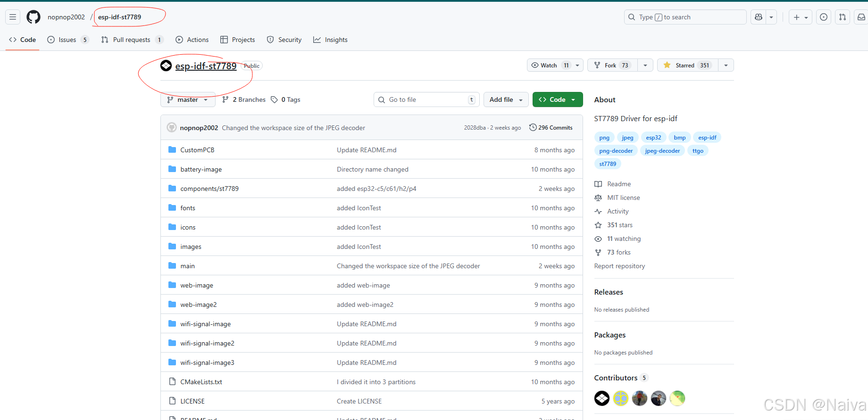868x420 pixels.
Task: Open the Add file dropdown
Action: tap(506, 99)
